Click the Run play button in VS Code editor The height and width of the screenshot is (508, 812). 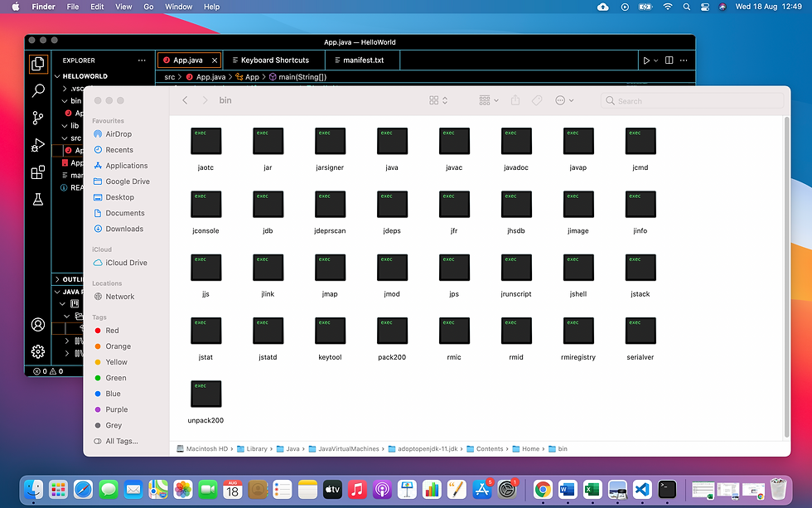[x=646, y=60]
